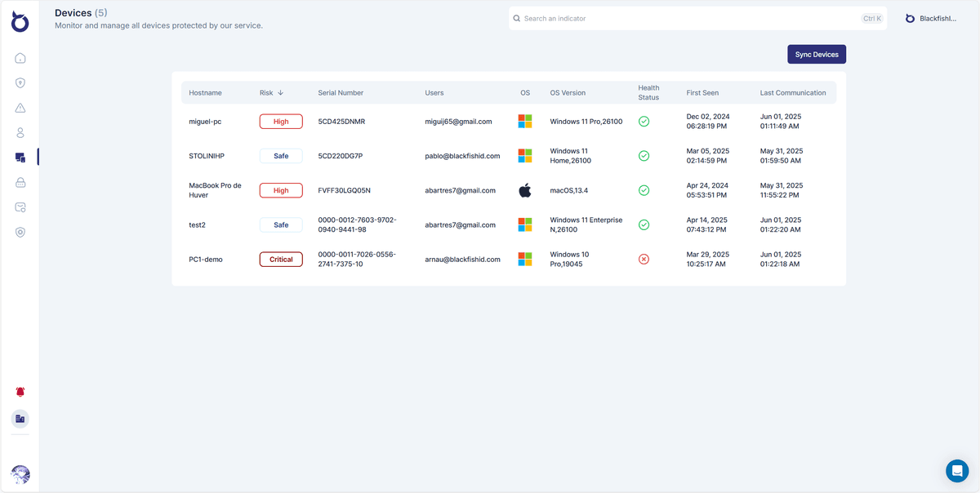Click green health check for MacBook Pro
Screen dimensions: 980x493
point(644,190)
